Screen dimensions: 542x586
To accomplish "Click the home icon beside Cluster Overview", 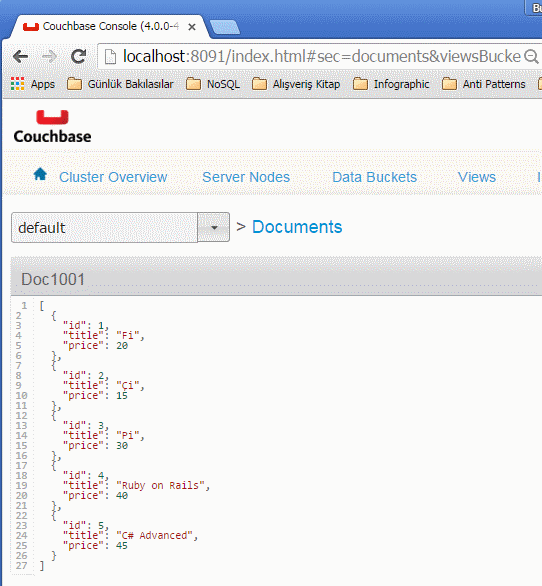I will [40, 174].
